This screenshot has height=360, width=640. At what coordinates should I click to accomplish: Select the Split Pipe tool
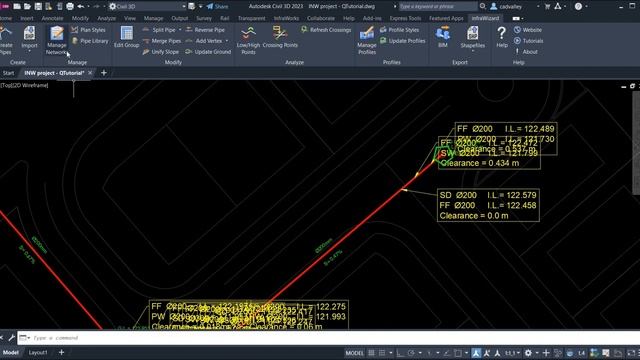(160, 30)
